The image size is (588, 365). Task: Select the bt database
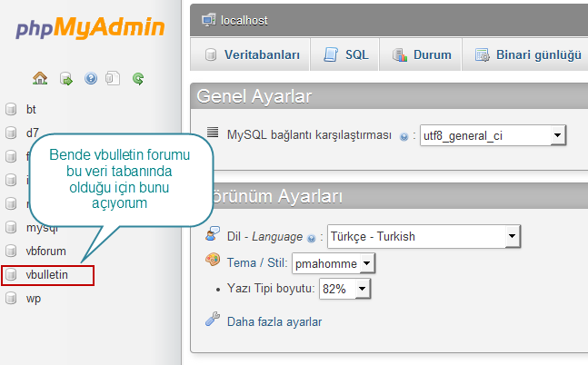pyautogui.click(x=31, y=110)
